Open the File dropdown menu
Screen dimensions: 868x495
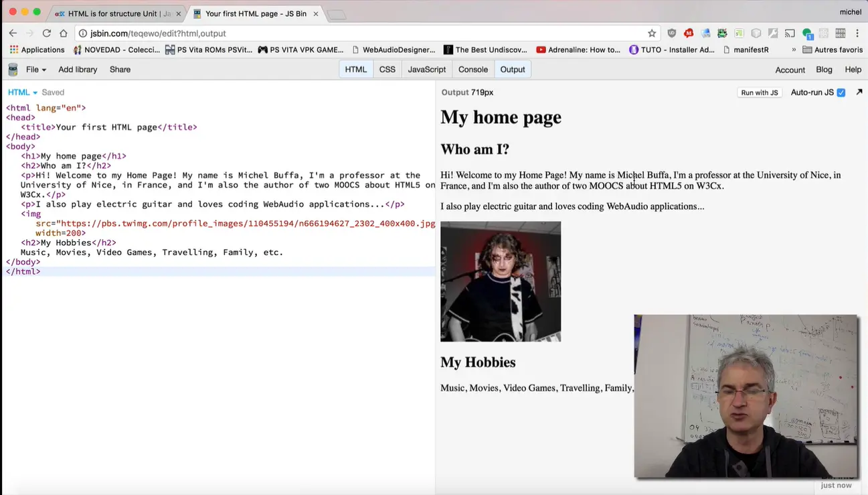click(36, 70)
